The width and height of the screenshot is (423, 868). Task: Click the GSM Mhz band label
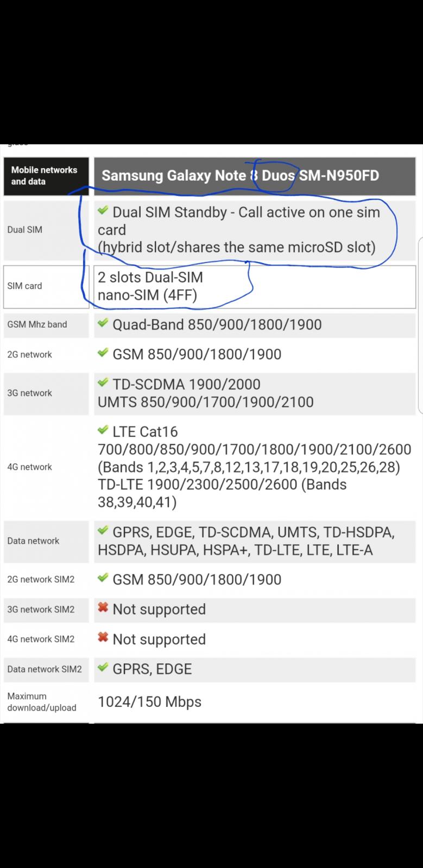(37, 324)
